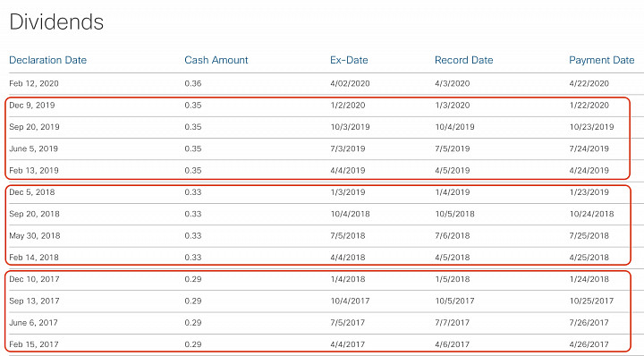Image resolution: width=644 pixels, height=356 pixels.
Task: Click the 4/26/2017 payment date cell
Action: [x=589, y=344]
